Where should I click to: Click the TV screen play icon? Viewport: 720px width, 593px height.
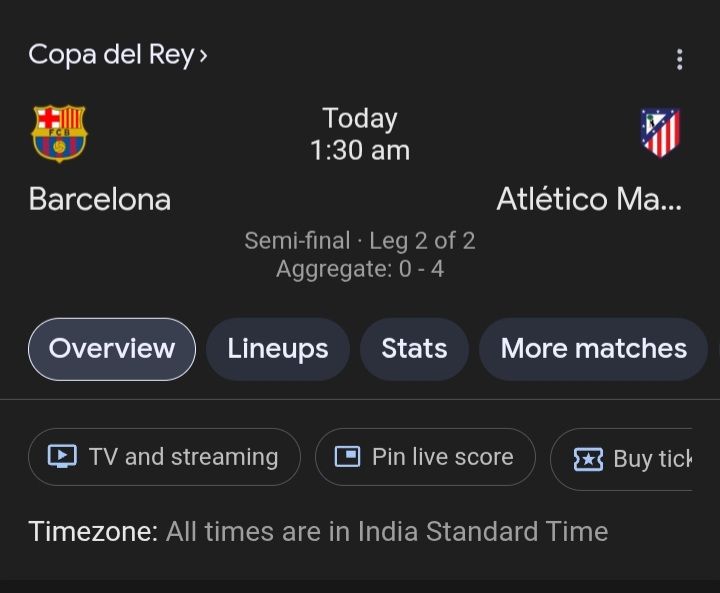62,457
